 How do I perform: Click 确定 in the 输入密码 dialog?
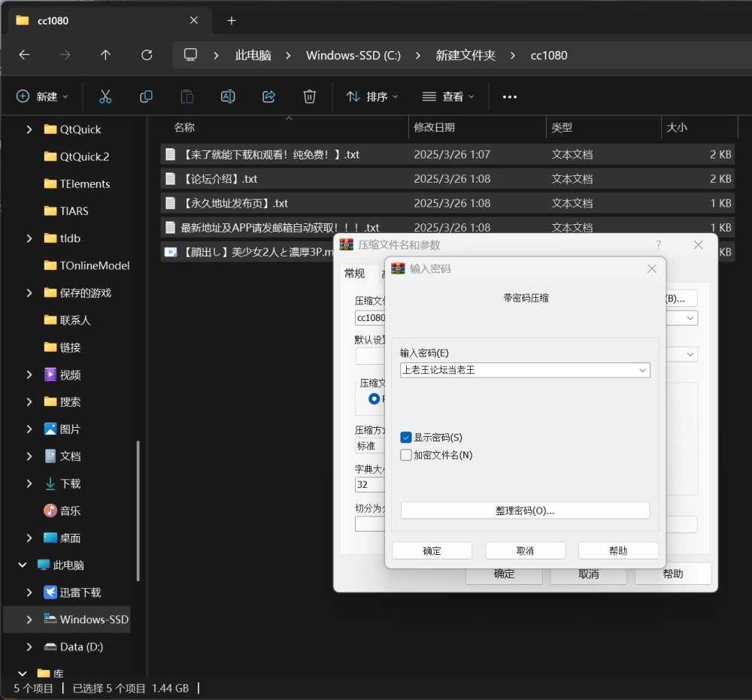point(432,551)
